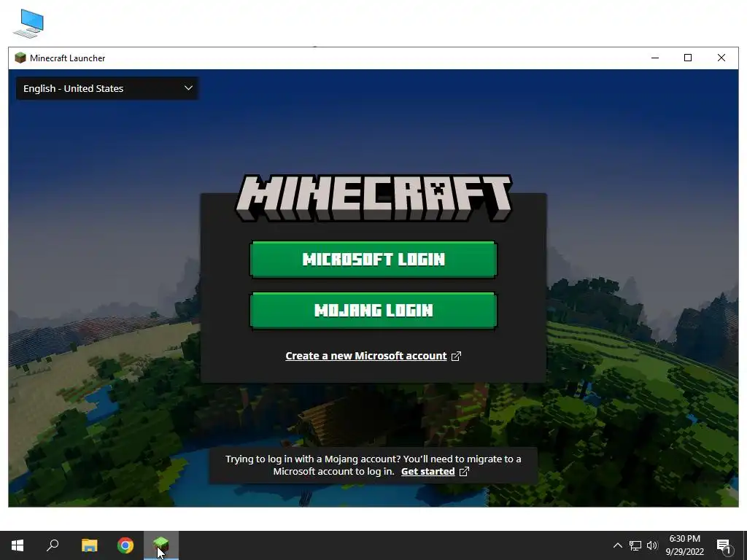
Task: Open the volume speaker tray icon
Action: 652,545
